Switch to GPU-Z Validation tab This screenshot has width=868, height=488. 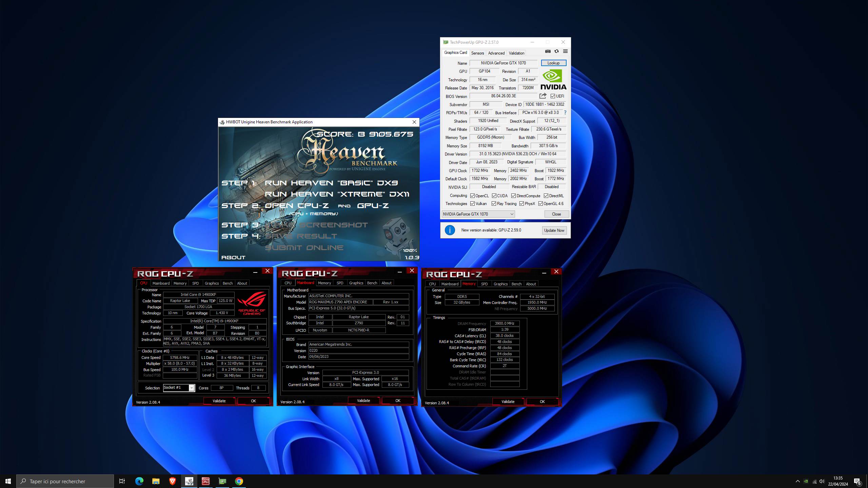(516, 53)
